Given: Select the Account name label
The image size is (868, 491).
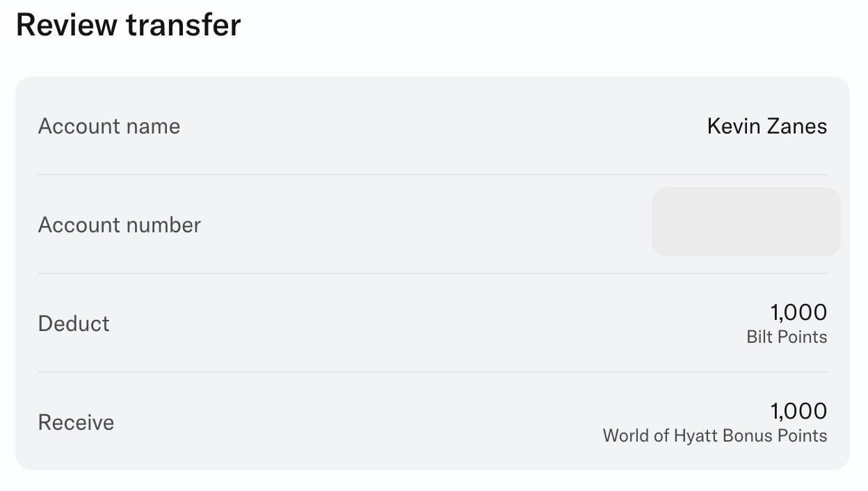Looking at the screenshot, I should (x=109, y=127).
